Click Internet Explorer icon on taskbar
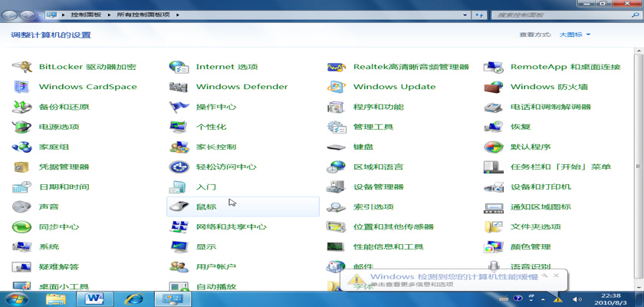Viewport: 644px width, 307px height. [135, 299]
